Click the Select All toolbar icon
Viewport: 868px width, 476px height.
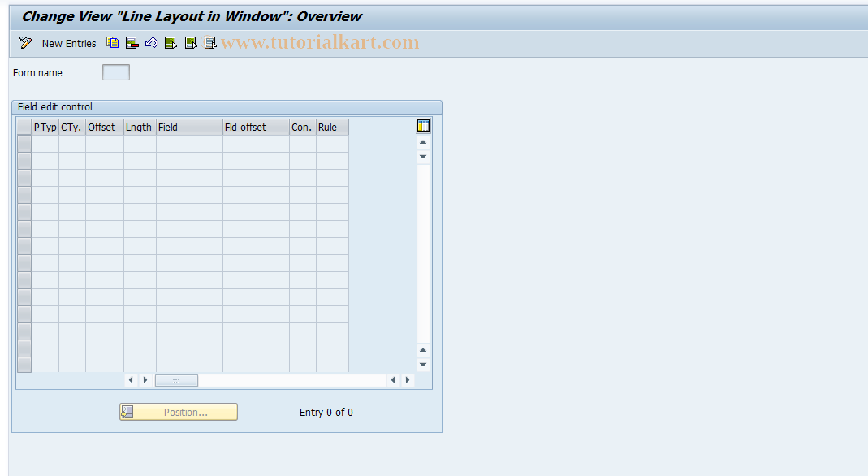171,42
